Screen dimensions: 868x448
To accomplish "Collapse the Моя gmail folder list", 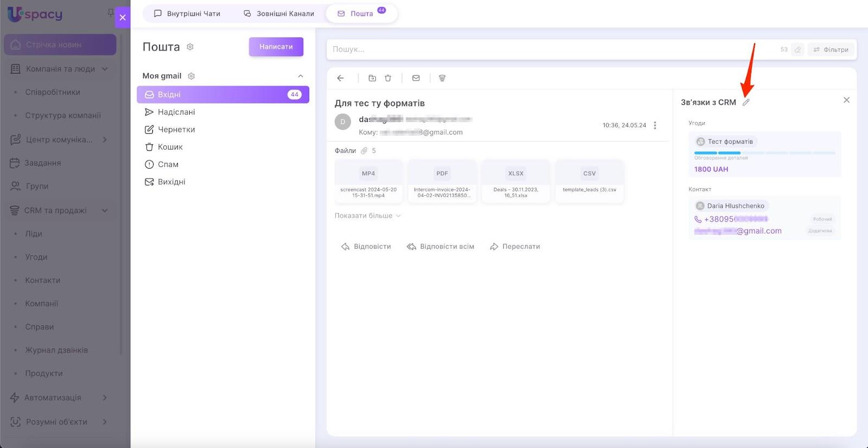I will coord(301,76).
